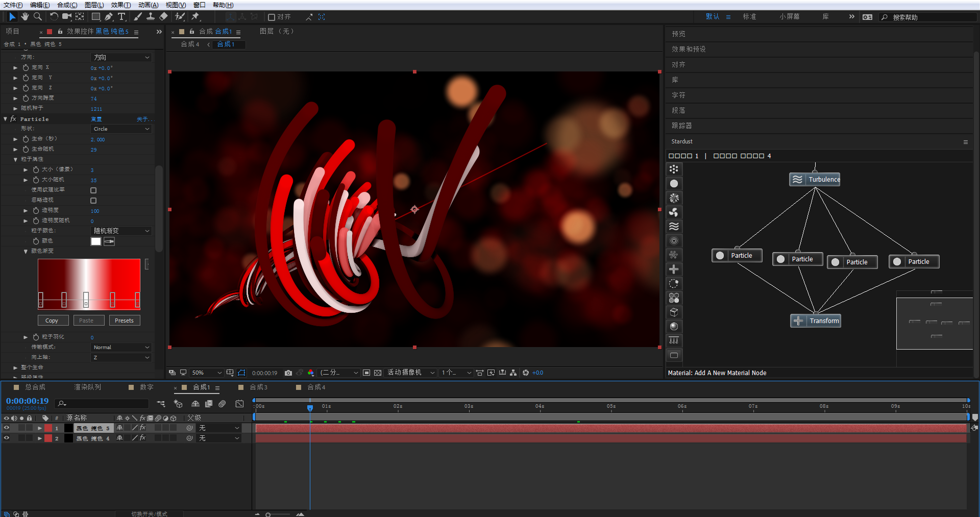The height and width of the screenshot is (517, 980).
Task: Switch to the 合成3 timeline tab
Action: click(258, 387)
